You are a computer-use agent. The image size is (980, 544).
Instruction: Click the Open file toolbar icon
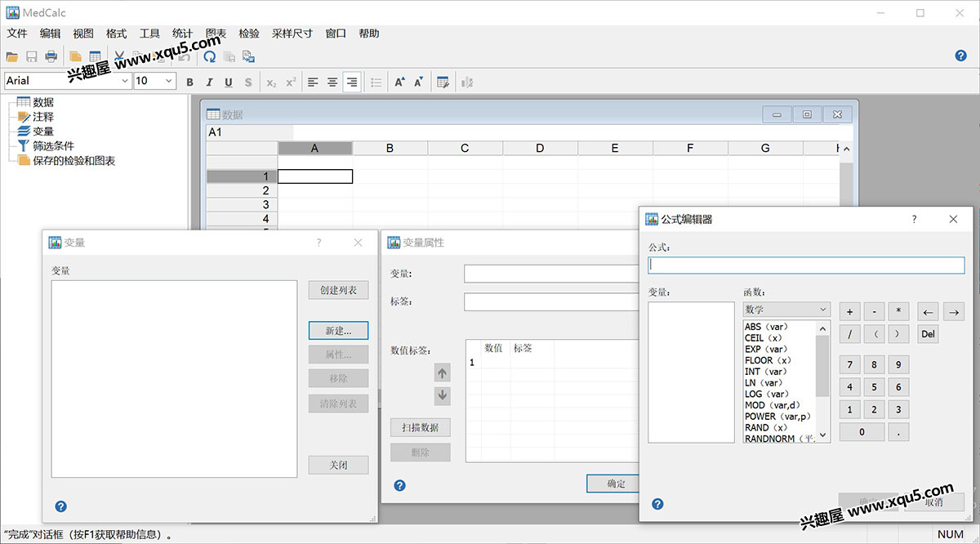[11, 56]
